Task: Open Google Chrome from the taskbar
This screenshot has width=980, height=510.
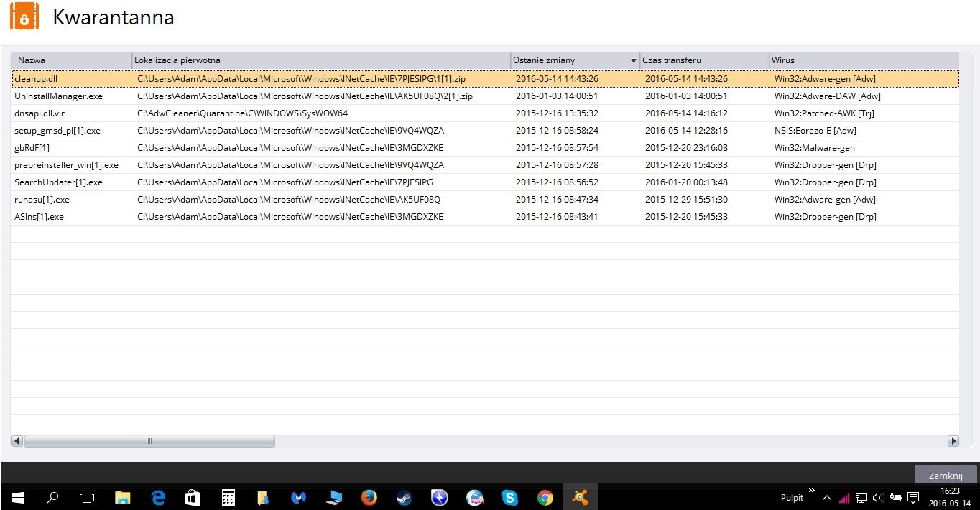Action: [x=545, y=497]
